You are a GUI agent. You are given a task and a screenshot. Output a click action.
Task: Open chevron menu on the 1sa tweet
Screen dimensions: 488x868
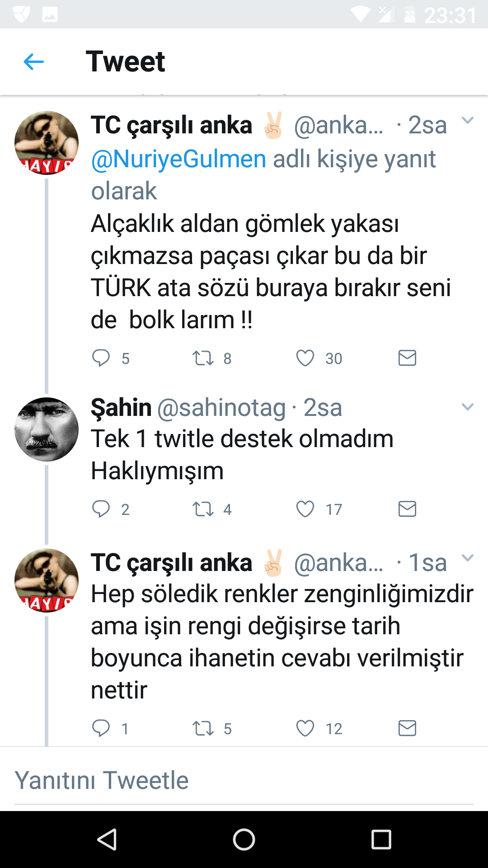pos(467,558)
